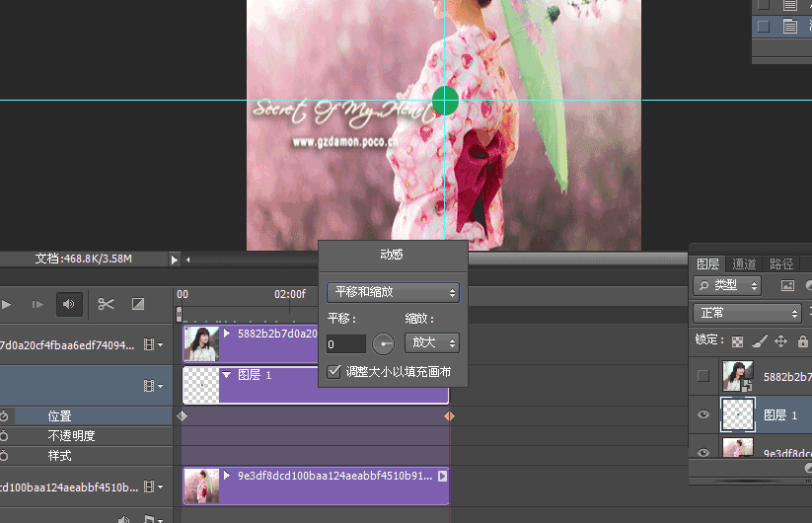This screenshot has width=812, height=523.
Task: Toggle stopwatch for 位置 keyframes
Action: [4, 415]
